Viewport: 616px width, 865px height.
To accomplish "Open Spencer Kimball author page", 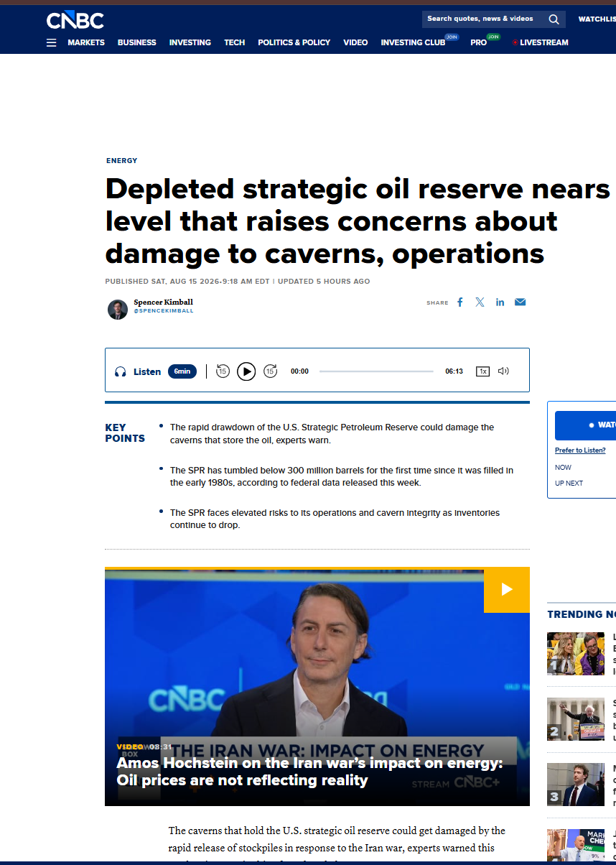I will pyautogui.click(x=163, y=302).
